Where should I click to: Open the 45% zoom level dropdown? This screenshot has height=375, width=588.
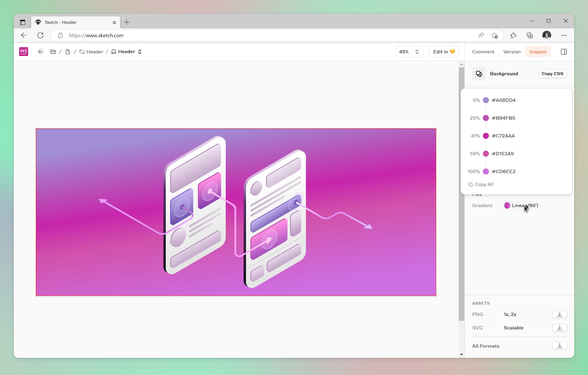click(x=409, y=52)
